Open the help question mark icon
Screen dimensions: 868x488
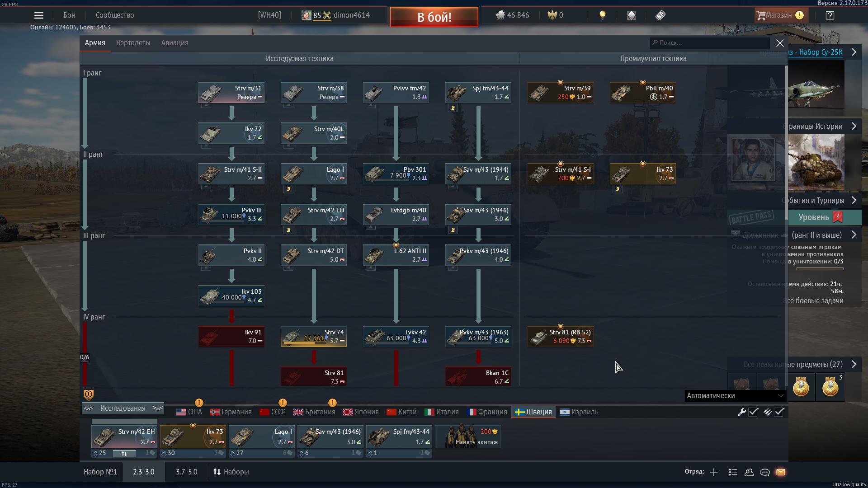(x=830, y=15)
